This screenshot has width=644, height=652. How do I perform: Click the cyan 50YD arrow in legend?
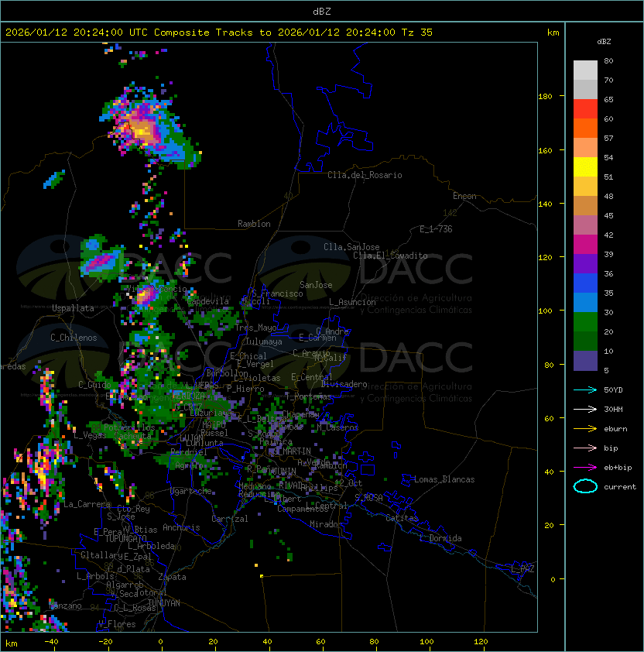(585, 389)
